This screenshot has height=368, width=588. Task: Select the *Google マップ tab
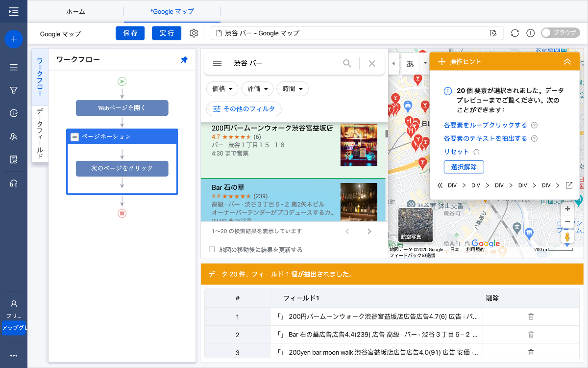click(172, 11)
